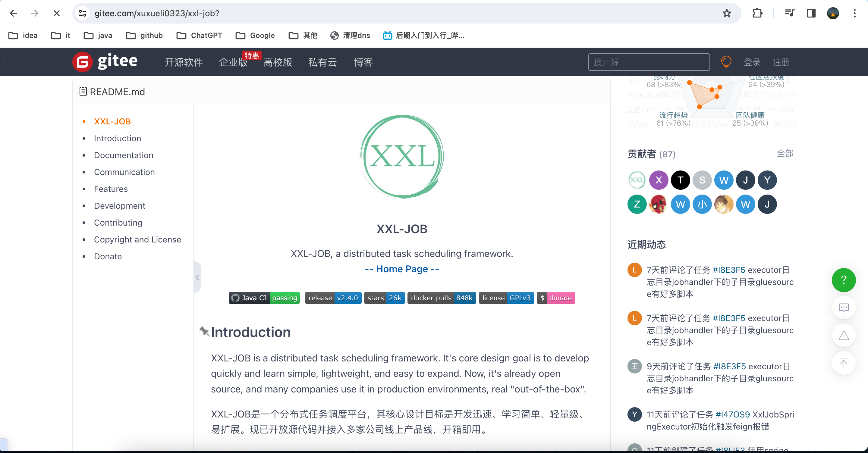Open the Google bookmarks folder
Image resolution: width=868 pixels, height=453 pixels.
[255, 35]
